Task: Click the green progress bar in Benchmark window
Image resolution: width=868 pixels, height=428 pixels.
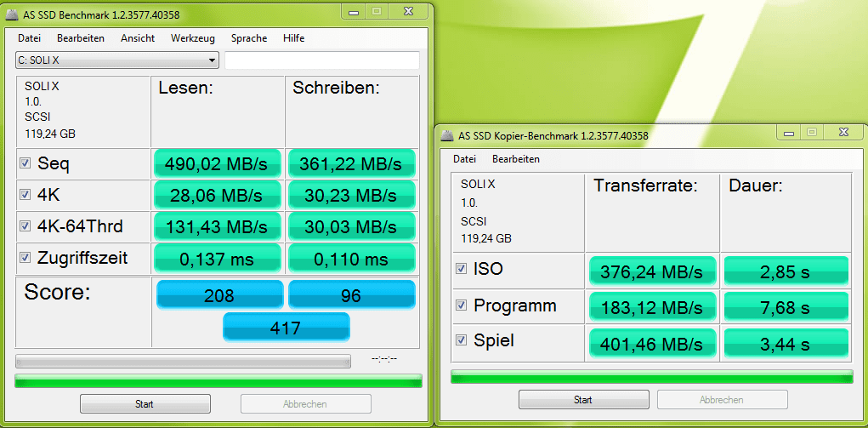Action: click(x=218, y=381)
